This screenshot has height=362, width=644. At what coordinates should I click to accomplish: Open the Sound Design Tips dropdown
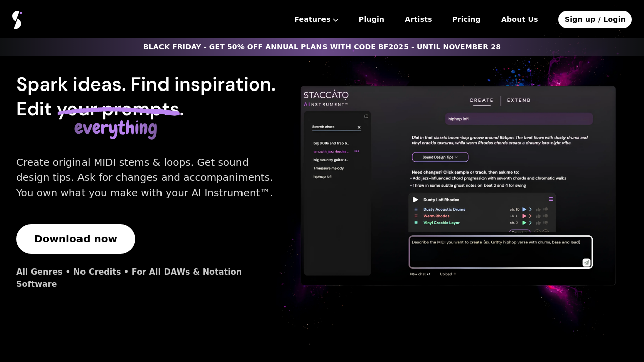pyautogui.click(x=440, y=157)
